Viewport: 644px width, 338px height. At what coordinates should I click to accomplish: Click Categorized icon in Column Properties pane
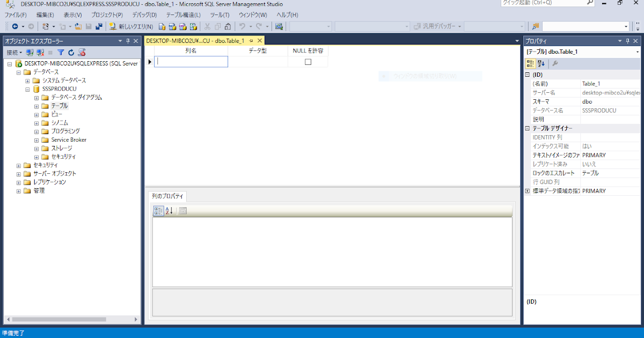click(158, 211)
